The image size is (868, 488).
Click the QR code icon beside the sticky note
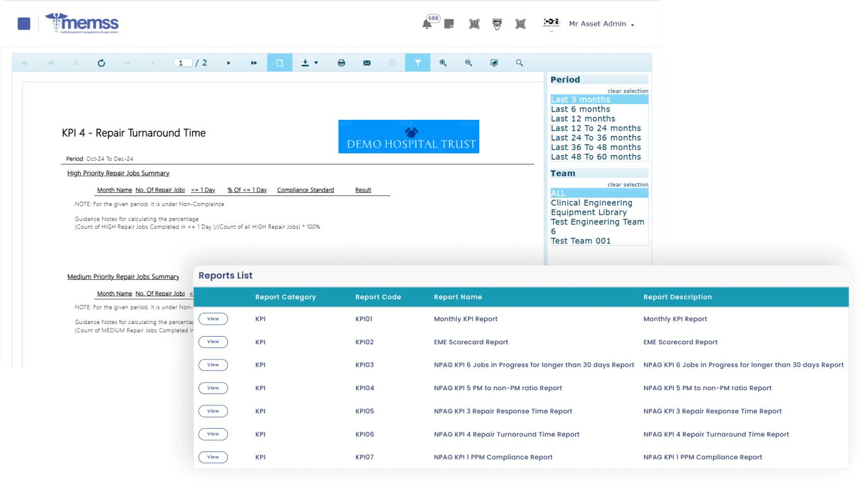pyautogui.click(x=474, y=24)
